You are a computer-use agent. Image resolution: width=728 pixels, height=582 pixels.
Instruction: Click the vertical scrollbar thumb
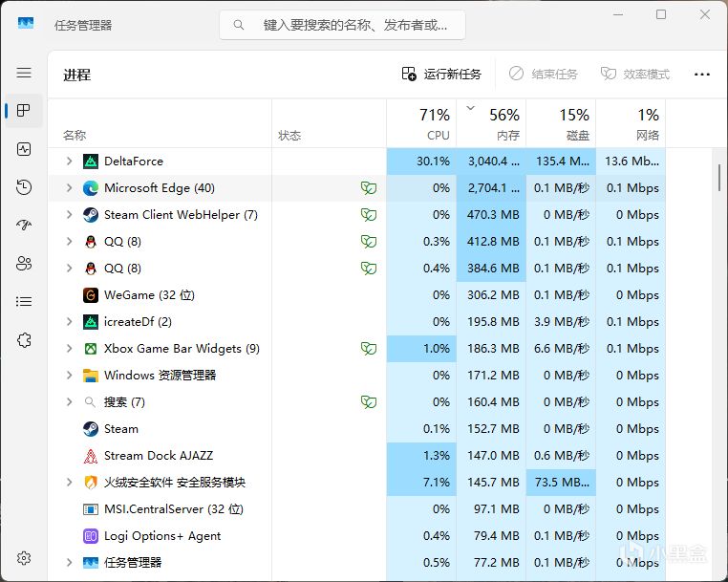coord(718,177)
